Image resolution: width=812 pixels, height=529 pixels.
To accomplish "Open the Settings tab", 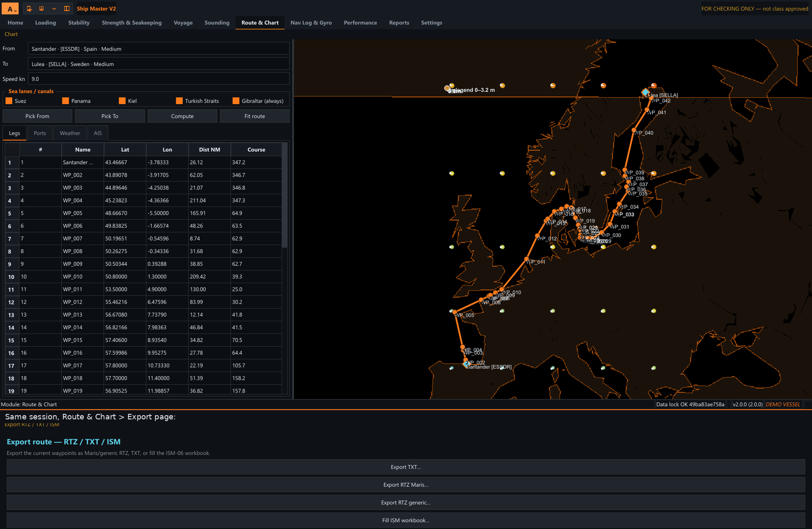I will pyautogui.click(x=432, y=23).
